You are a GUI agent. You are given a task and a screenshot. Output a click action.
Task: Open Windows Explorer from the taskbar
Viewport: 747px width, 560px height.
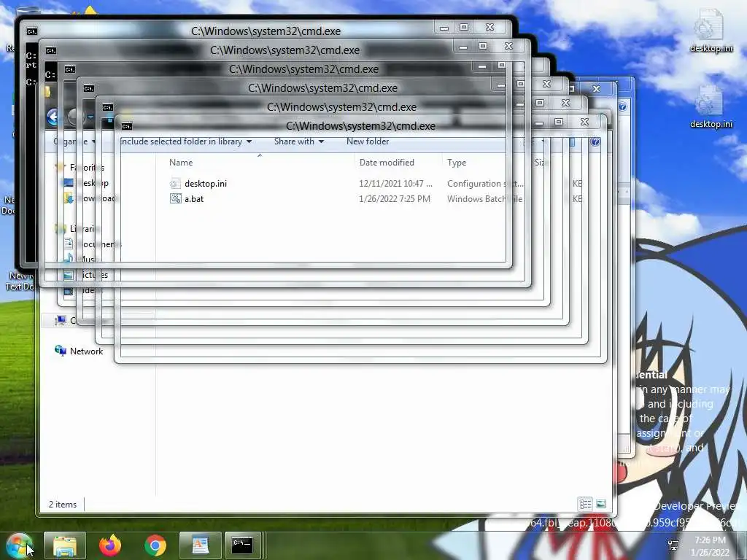[65, 545]
